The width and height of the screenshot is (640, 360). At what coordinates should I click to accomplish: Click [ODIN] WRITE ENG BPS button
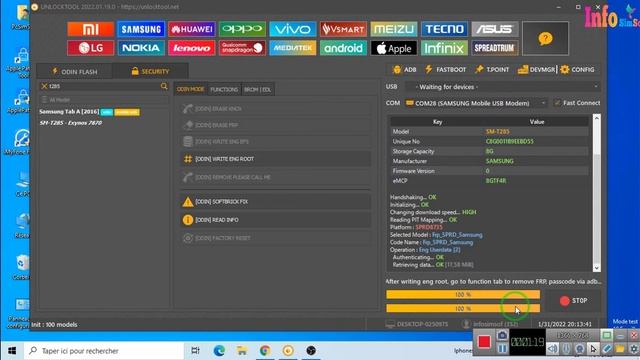[276, 141]
